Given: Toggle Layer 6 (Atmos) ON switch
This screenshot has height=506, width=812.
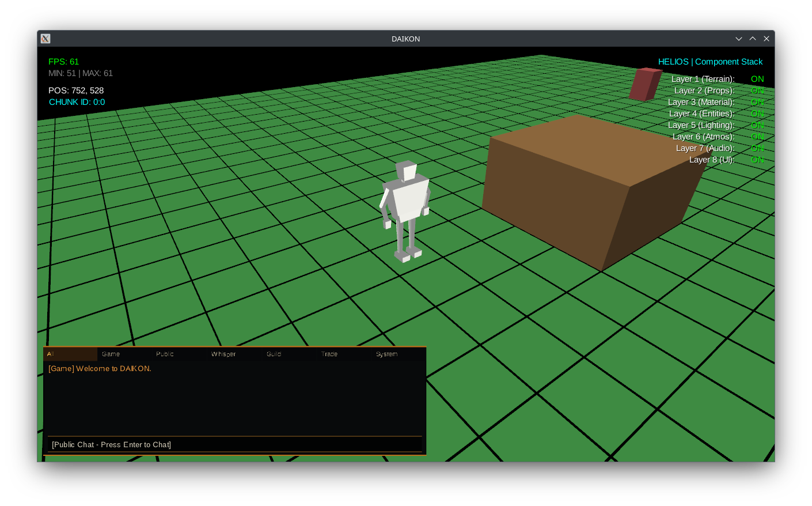Looking at the screenshot, I should coord(757,137).
